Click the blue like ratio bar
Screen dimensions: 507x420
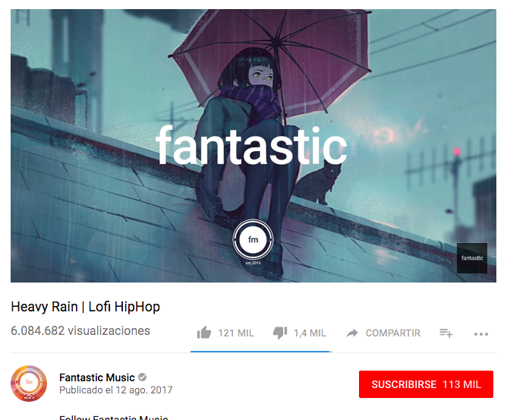(260, 352)
